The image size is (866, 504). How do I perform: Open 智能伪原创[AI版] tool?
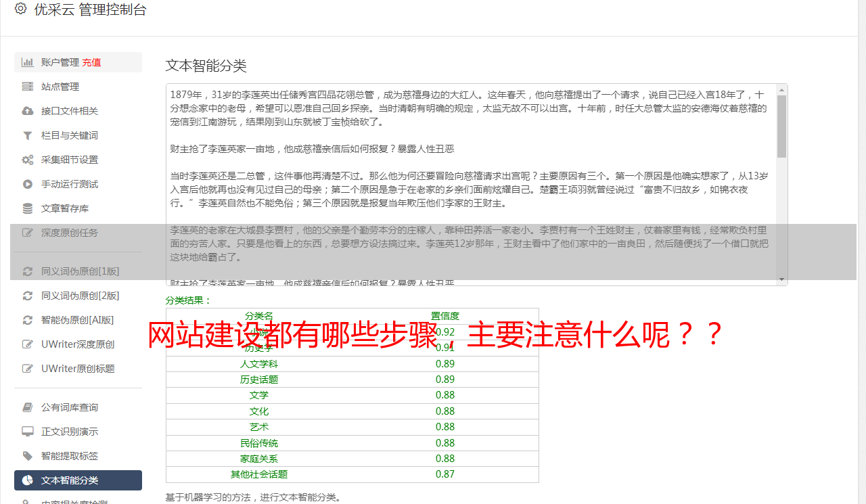(x=78, y=320)
